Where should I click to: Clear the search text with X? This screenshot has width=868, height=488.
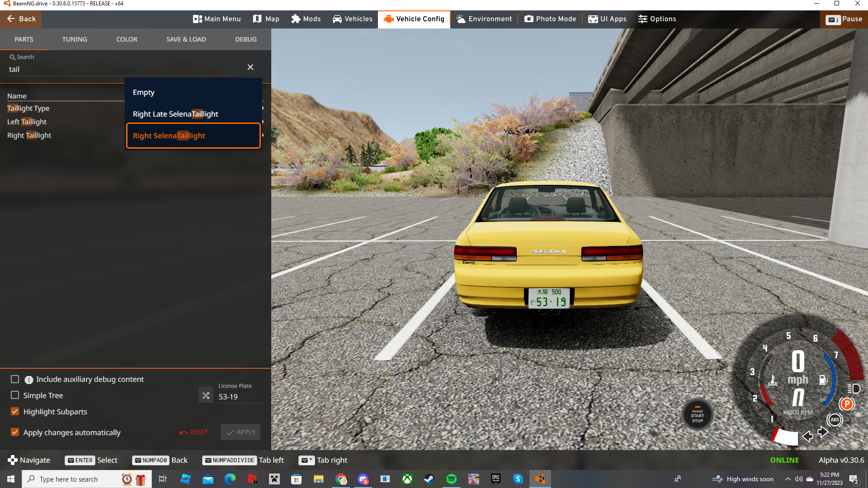pos(250,67)
